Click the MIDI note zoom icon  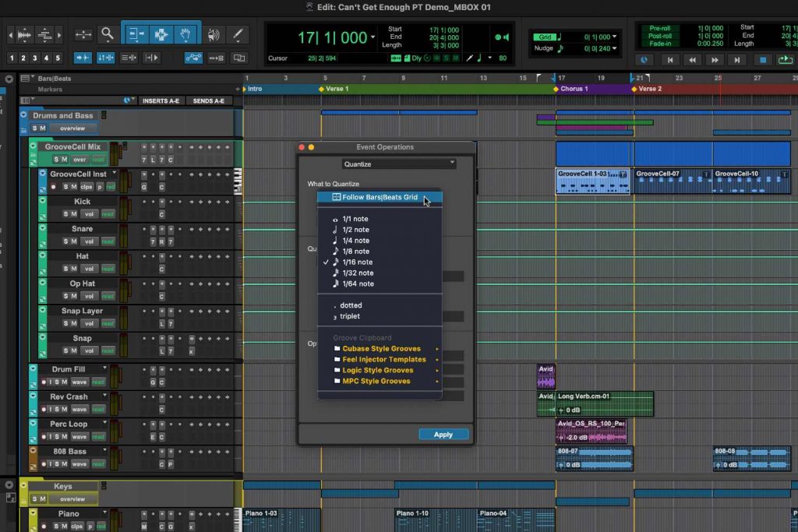point(44,35)
